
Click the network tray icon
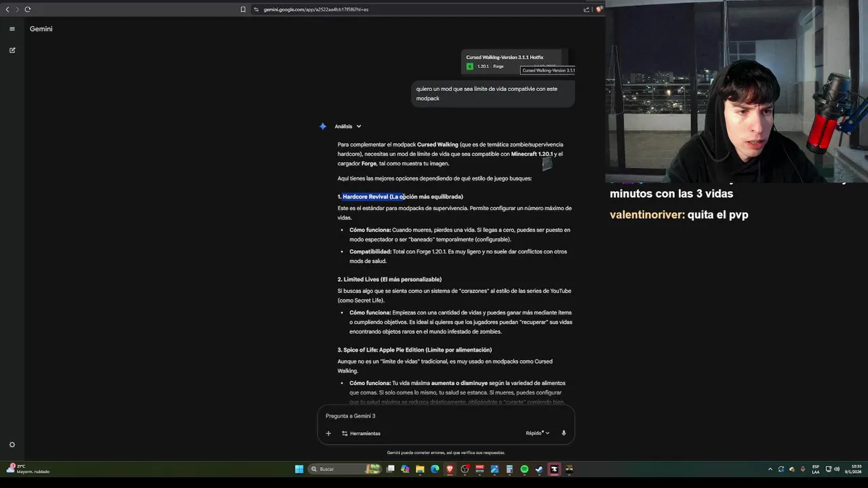click(829, 469)
